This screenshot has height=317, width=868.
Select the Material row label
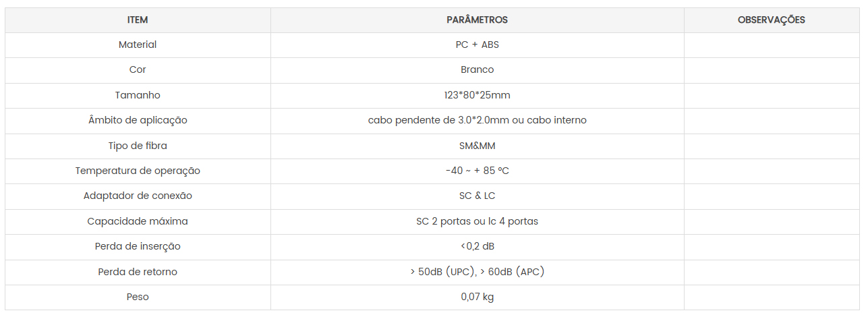click(x=138, y=45)
